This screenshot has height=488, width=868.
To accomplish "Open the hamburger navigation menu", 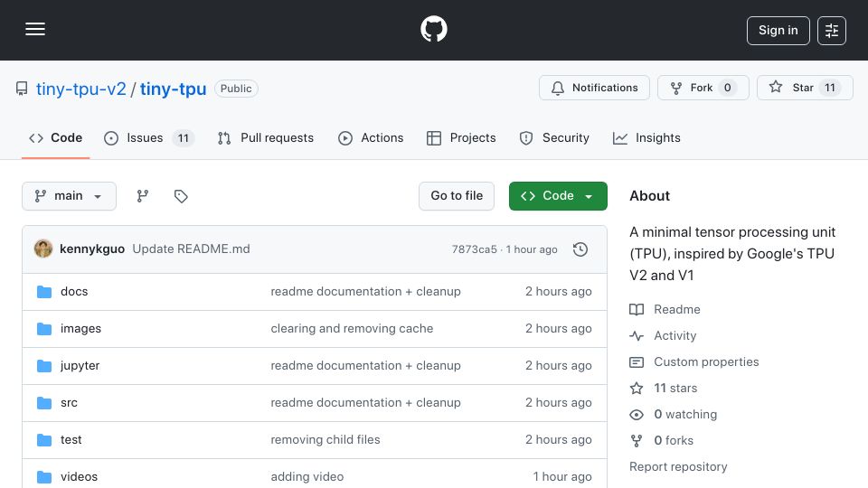I will coord(35,29).
